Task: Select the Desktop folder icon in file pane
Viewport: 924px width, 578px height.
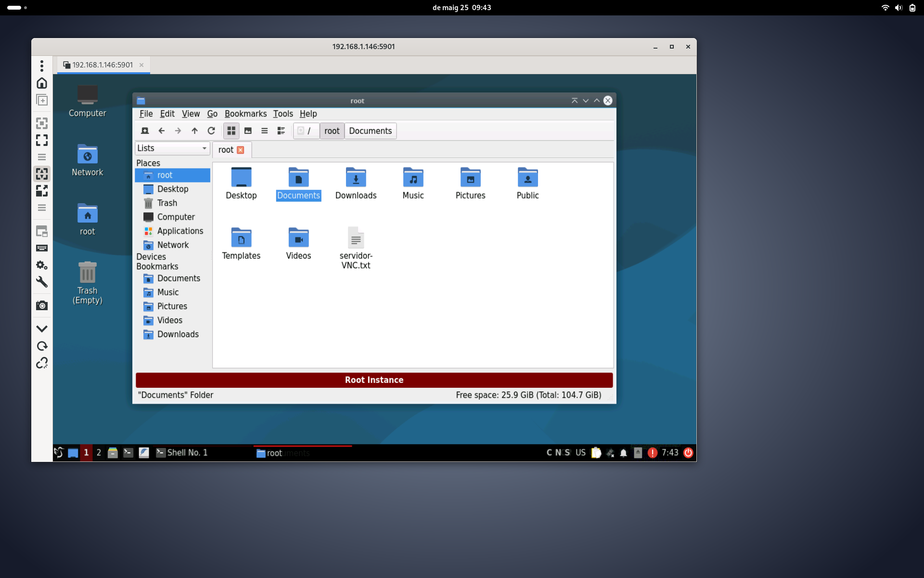Action: point(241,183)
